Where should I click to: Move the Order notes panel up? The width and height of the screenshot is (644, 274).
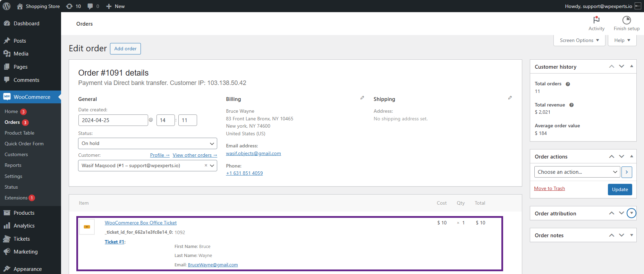point(612,235)
